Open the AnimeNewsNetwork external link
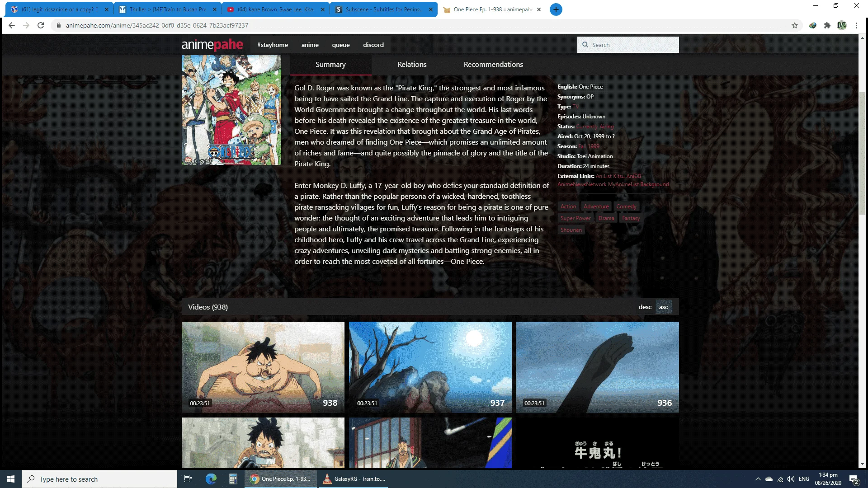Screen dimensions: 868x488 click(x=582, y=184)
